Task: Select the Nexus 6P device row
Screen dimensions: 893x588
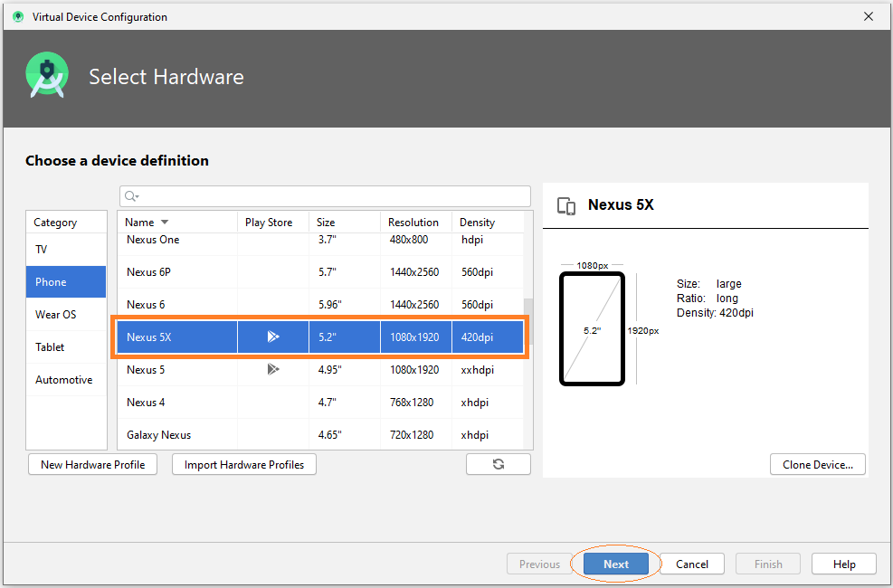Action: tap(320, 272)
